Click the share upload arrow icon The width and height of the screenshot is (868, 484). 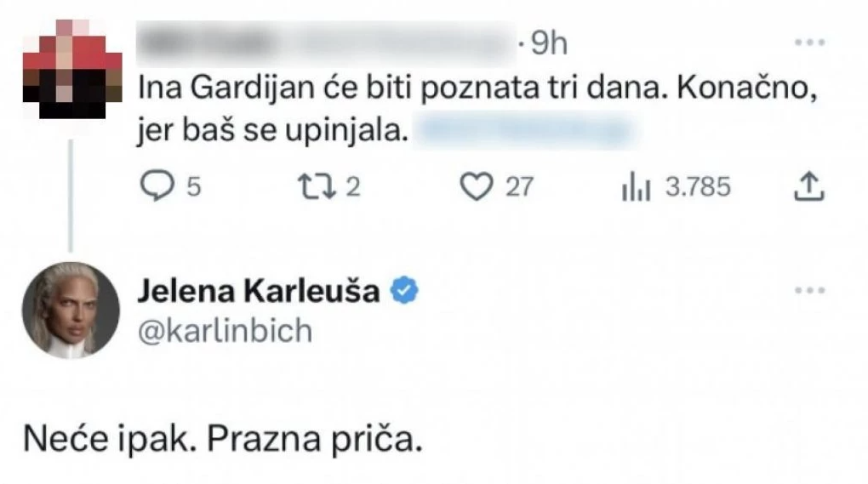click(809, 187)
